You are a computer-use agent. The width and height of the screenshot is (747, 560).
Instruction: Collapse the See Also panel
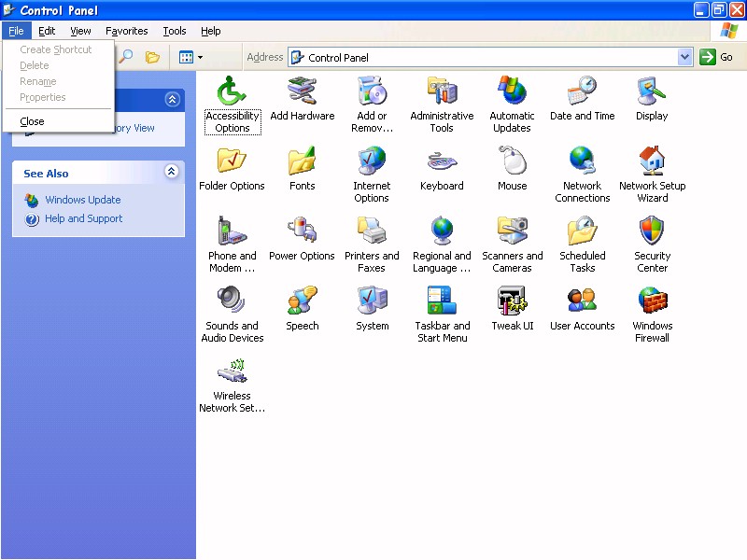pos(172,172)
